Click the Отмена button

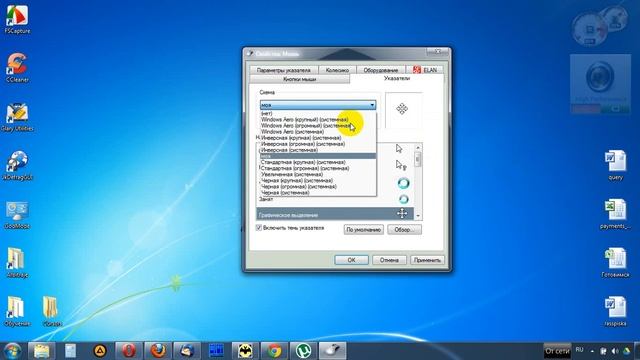[x=389, y=260]
